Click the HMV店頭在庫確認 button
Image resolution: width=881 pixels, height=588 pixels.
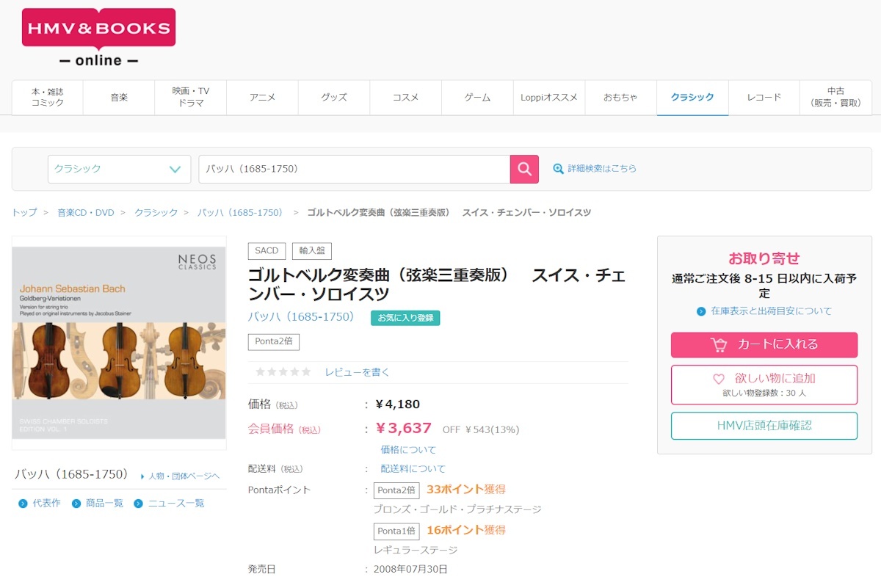(764, 426)
